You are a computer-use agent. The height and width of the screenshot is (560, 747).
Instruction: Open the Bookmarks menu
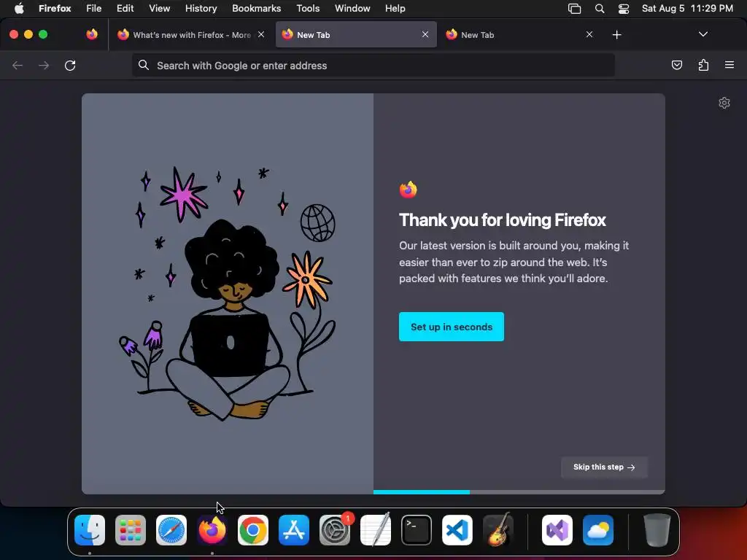(256, 9)
